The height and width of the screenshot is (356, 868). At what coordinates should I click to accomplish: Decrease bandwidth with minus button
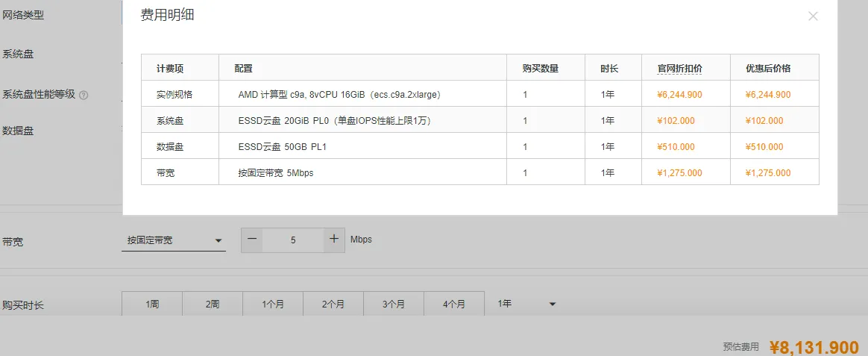point(252,240)
